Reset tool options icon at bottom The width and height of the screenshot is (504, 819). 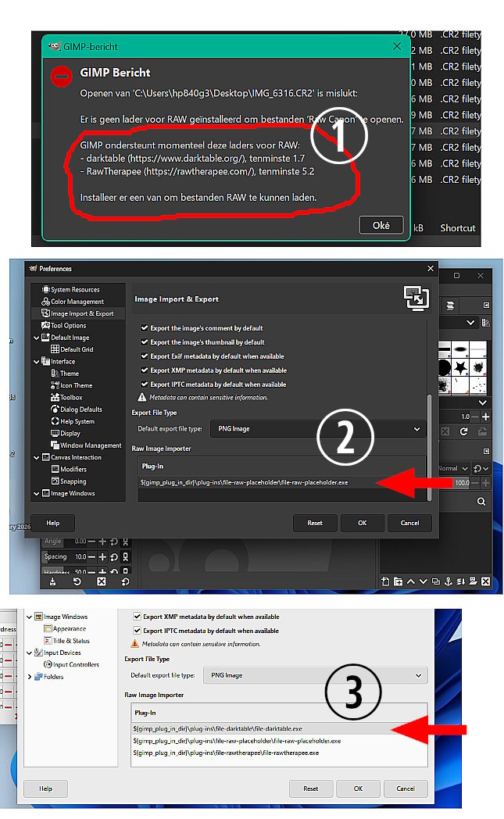[x=125, y=581]
